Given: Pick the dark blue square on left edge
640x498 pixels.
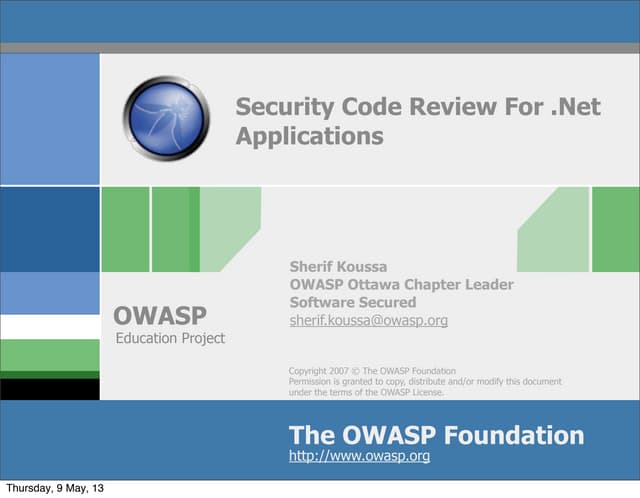Looking at the screenshot, I should 49,229.
